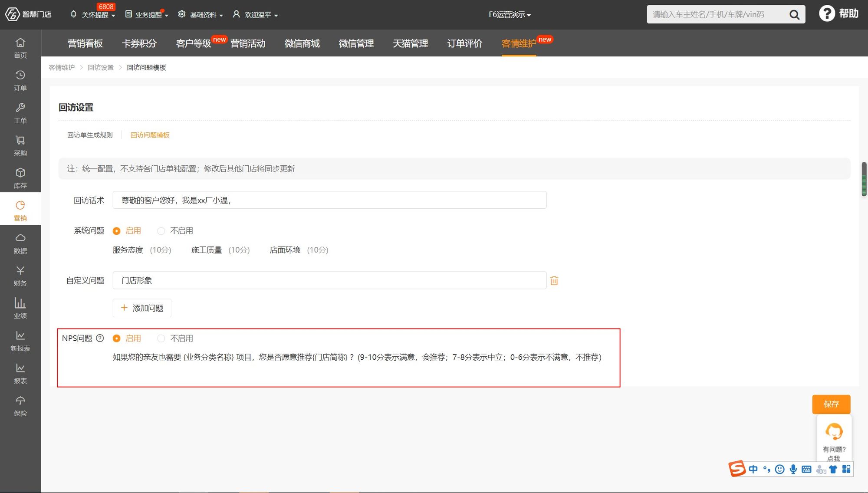The image size is (868, 493).
Task: Open the 工单 wrench sidebar icon
Action: click(20, 113)
